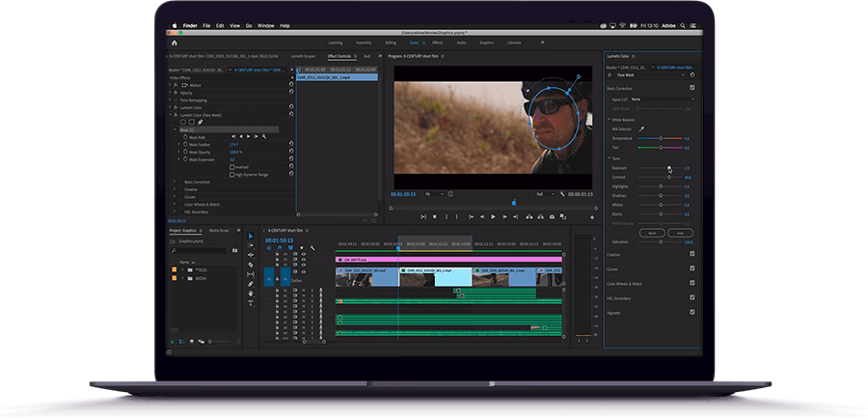Toggle linked selection in the timeline

290,248
